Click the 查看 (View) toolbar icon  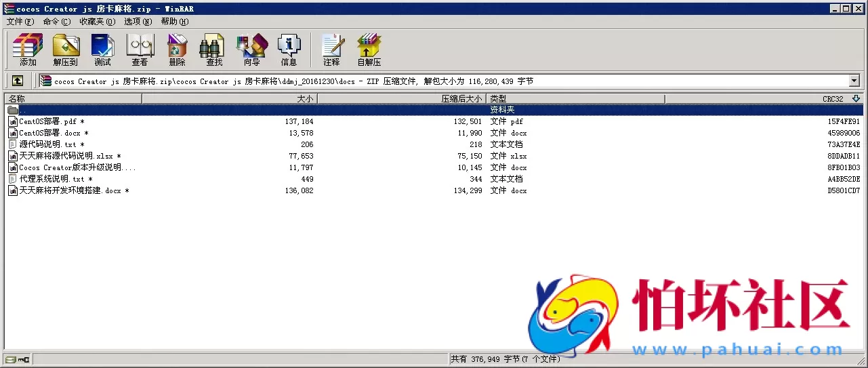(x=140, y=45)
